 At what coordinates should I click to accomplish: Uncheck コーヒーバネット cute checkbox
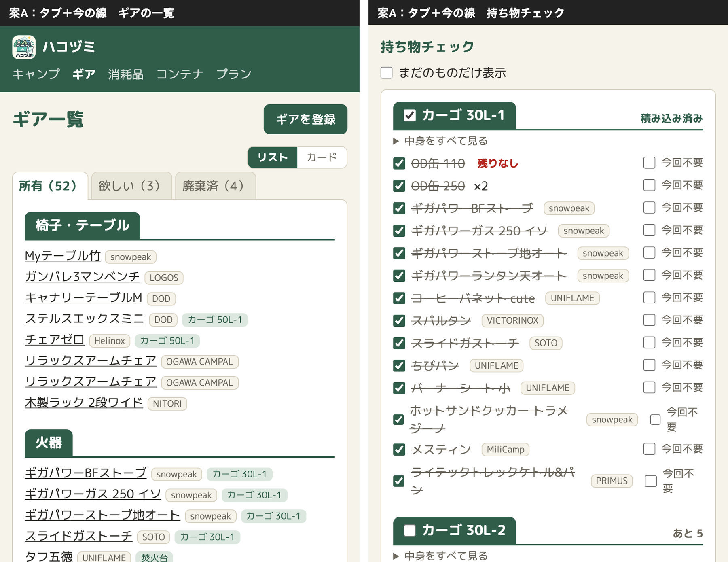[x=399, y=298]
